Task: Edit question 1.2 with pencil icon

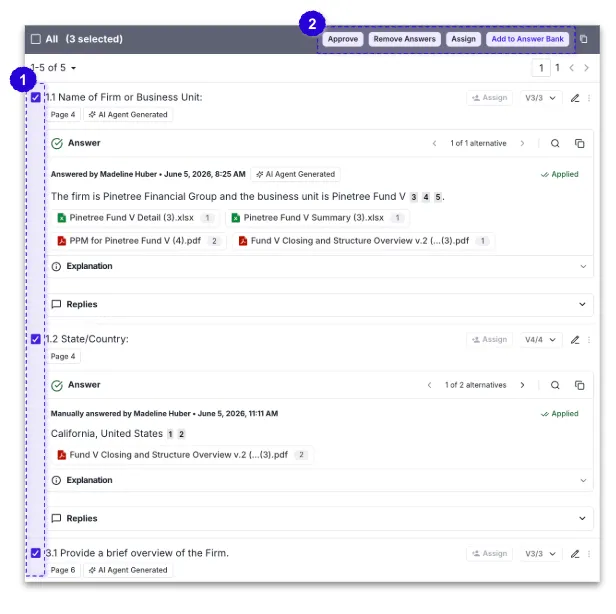Action: point(575,340)
